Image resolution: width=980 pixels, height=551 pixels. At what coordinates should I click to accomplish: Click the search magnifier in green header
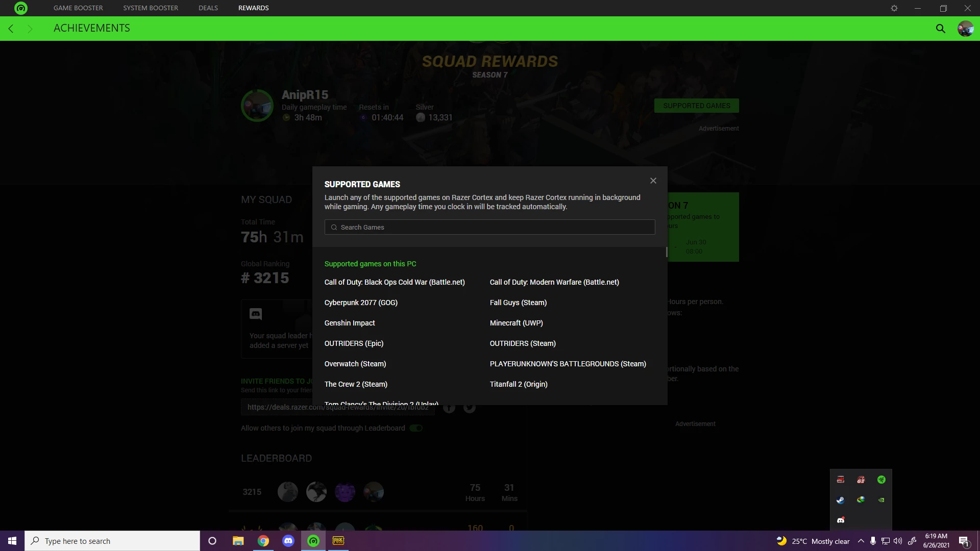(x=940, y=29)
